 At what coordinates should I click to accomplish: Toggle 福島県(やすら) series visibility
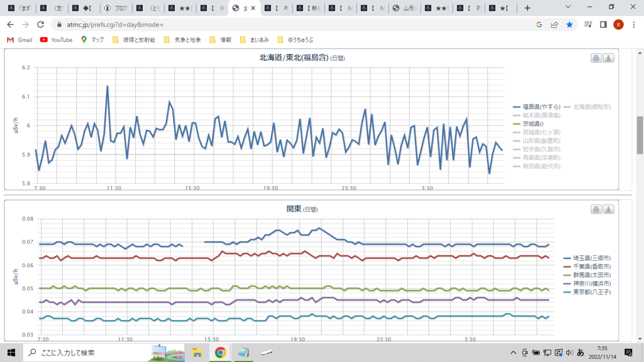(537, 107)
